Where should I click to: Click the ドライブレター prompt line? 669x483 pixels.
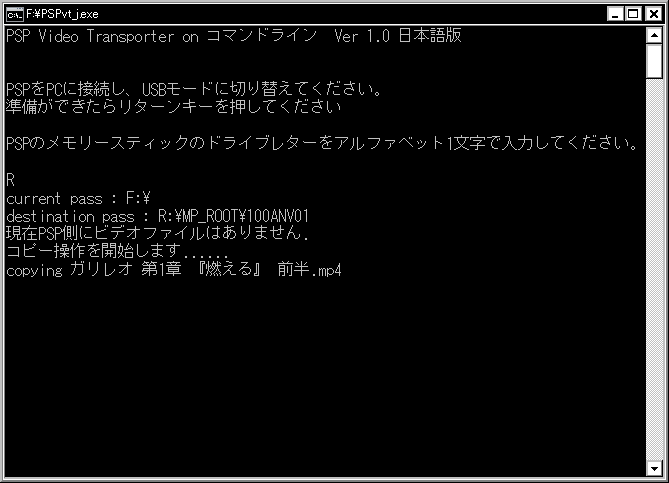322,143
